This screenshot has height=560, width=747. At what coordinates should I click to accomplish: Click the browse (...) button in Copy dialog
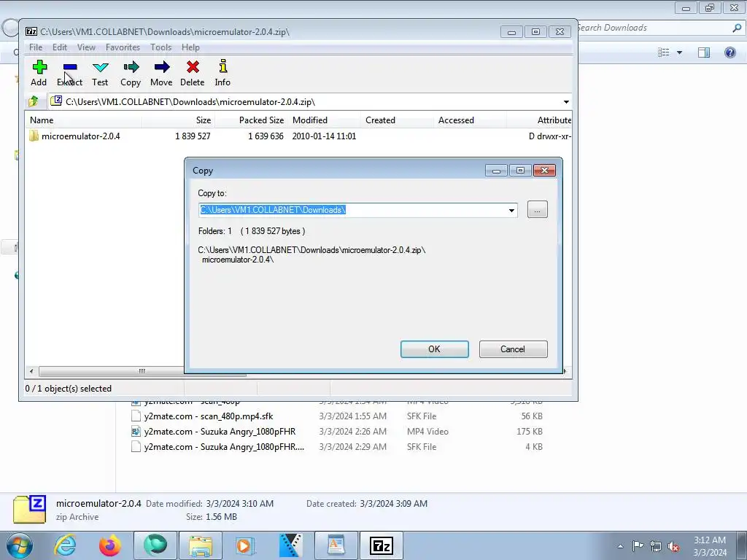pyautogui.click(x=538, y=210)
